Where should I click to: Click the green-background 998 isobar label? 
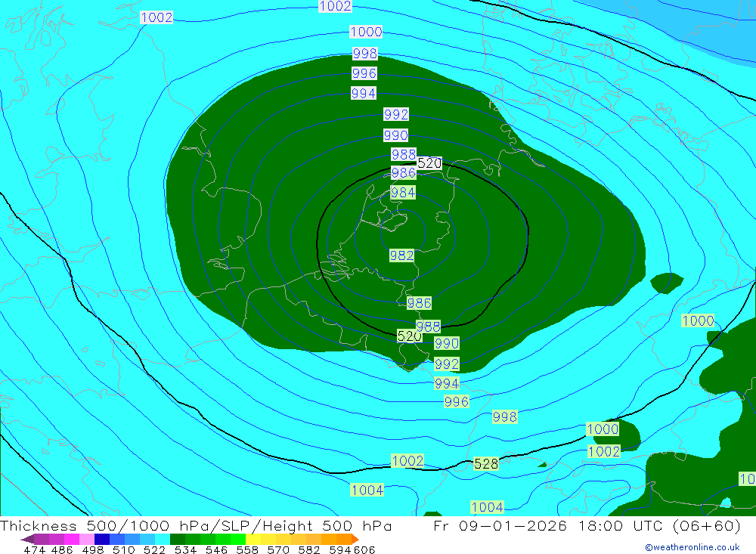point(505,417)
